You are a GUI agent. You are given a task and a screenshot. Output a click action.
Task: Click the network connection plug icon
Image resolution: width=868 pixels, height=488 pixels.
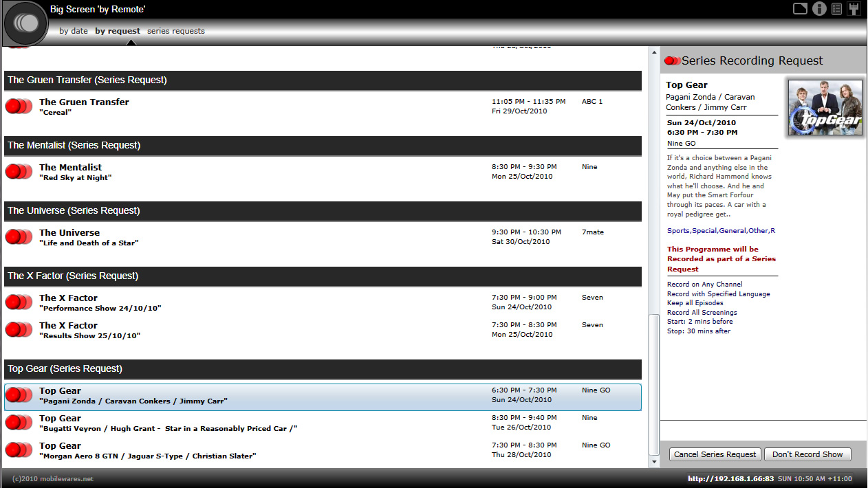[854, 8]
